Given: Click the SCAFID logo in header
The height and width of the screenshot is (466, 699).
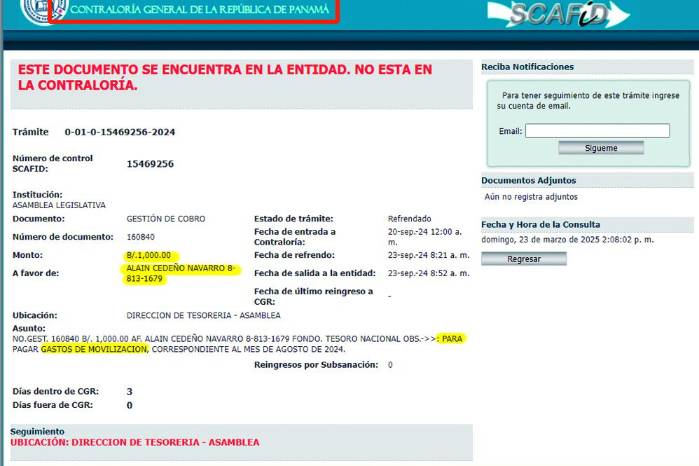Looking at the screenshot, I should [558, 14].
